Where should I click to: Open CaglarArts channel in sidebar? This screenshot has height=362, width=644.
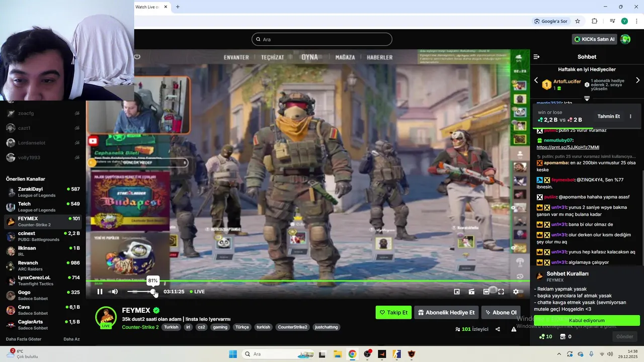(43, 324)
